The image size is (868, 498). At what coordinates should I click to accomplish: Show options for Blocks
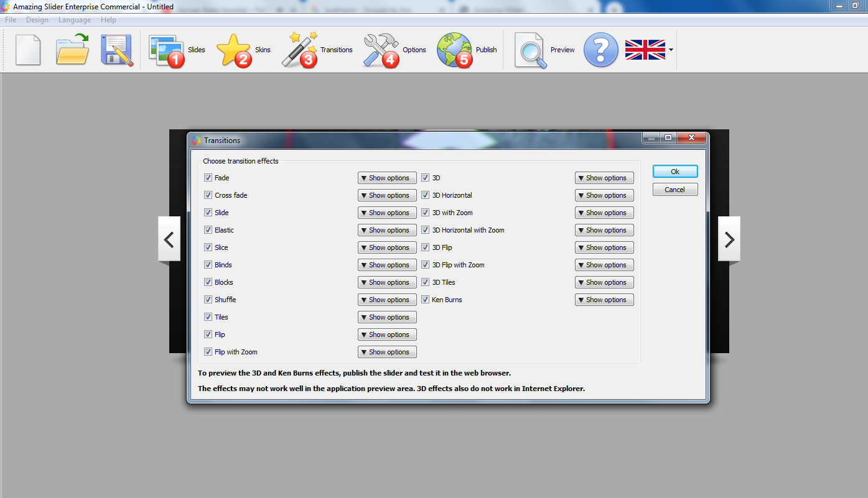tap(387, 282)
